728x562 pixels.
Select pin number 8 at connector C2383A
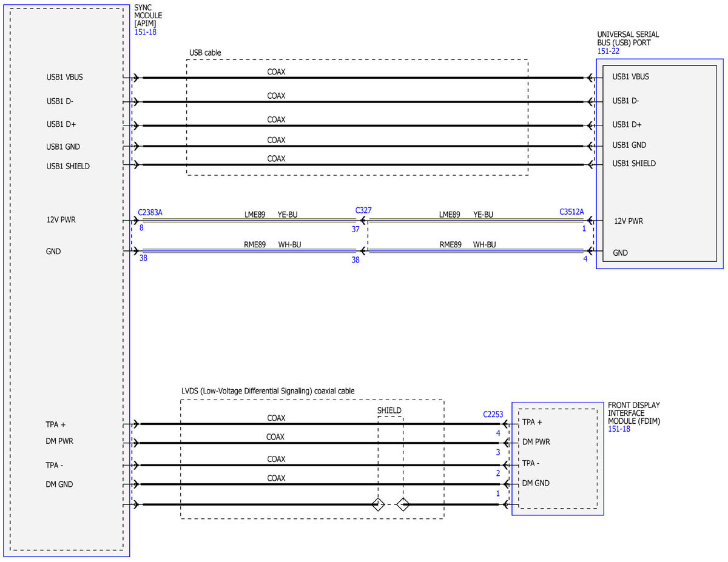[141, 229]
